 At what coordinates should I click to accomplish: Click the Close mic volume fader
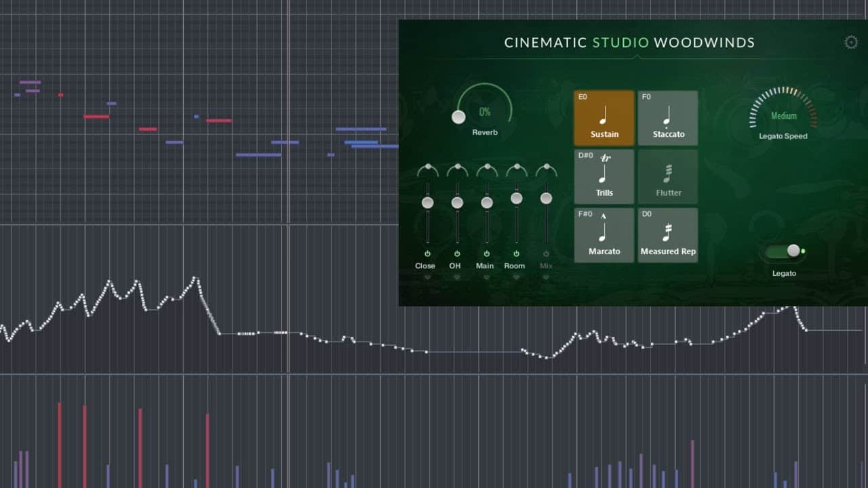tap(427, 203)
